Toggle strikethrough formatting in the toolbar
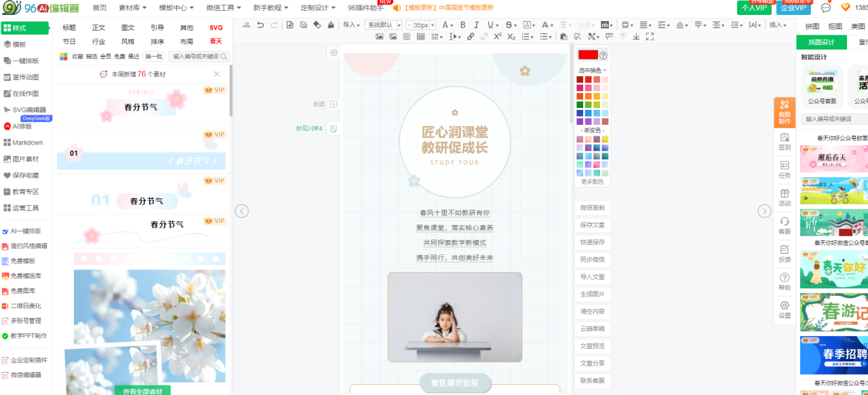This screenshot has width=868, height=395. coord(510,25)
